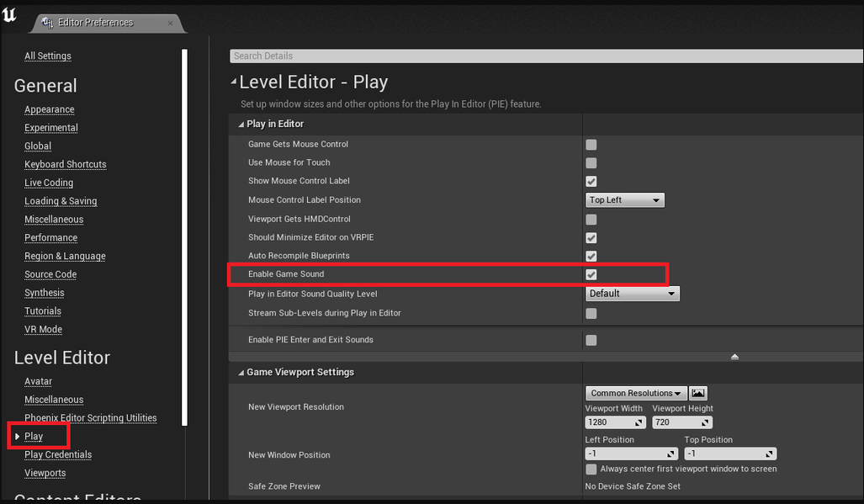Collapse the Level Editor - Play heading
This screenshot has width=864, height=504.
(x=234, y=82)
